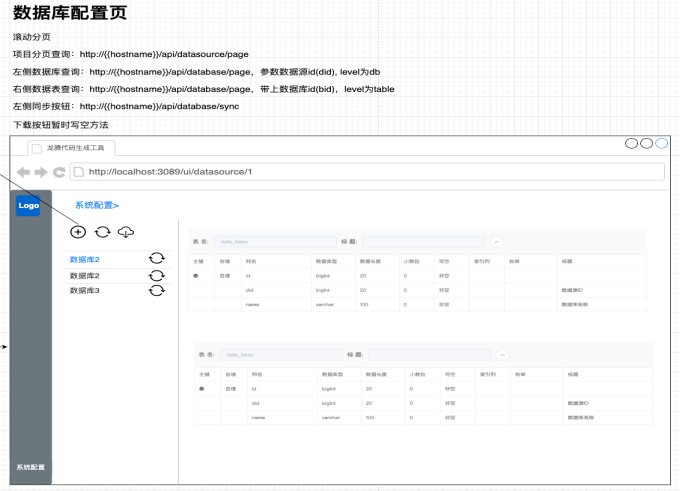Select 数据库3 in the database list
Viewport: 680px width, 491px height.
tap(85, 291)
